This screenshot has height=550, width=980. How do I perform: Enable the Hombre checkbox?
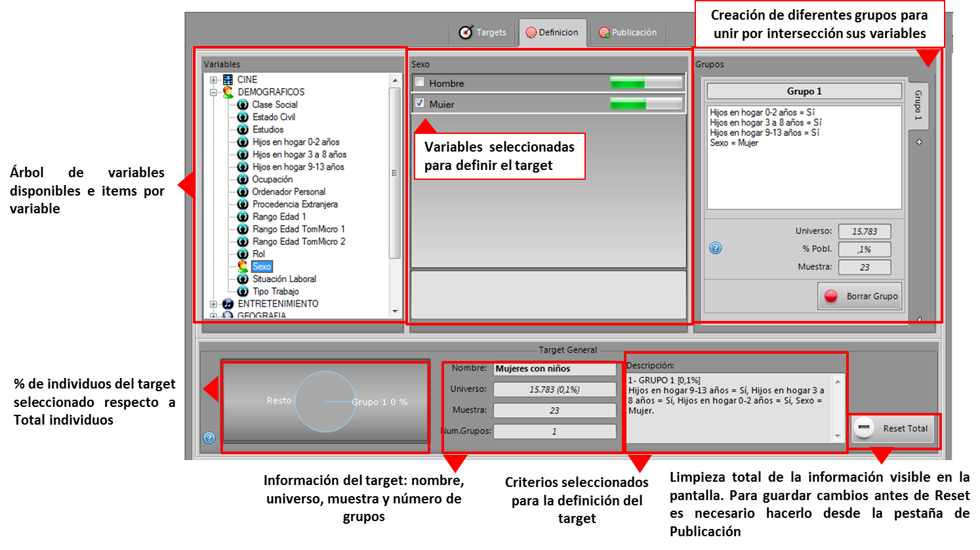[420, 83]
